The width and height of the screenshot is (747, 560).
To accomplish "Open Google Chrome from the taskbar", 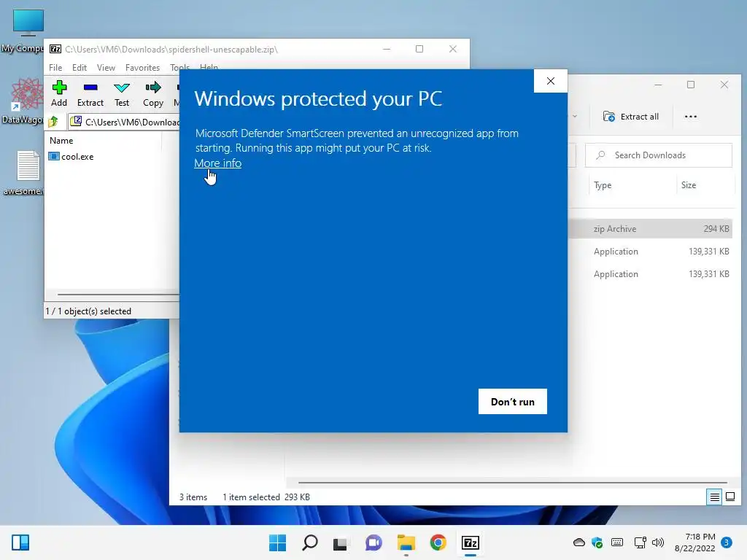I will click(x=438, y=542).
